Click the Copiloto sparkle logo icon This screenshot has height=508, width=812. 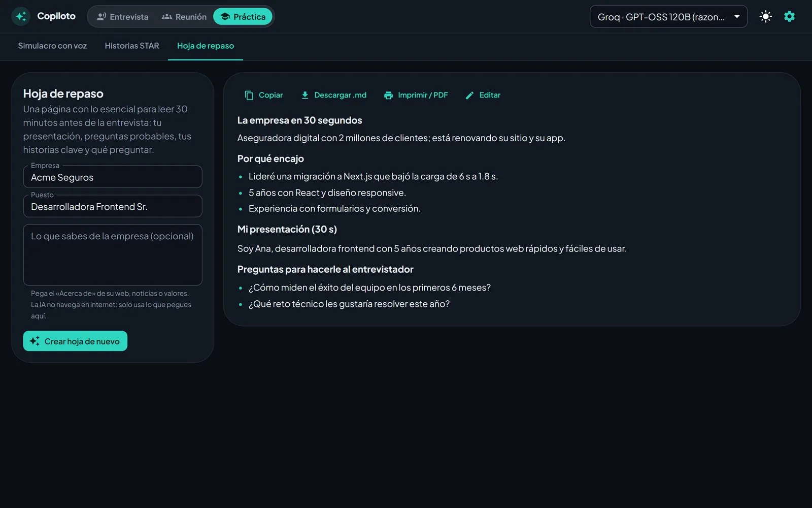(21, 16)
